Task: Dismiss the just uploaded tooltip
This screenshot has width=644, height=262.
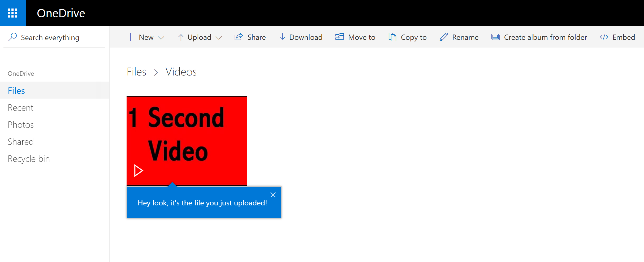Action: (x=273, y=195)
